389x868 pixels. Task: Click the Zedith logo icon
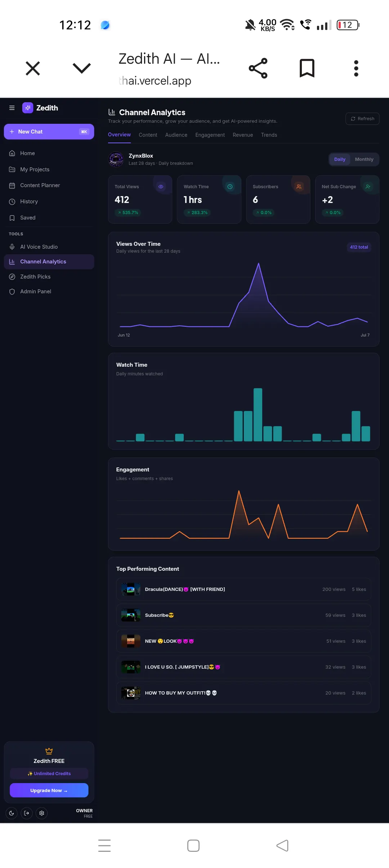coord(28,108)
